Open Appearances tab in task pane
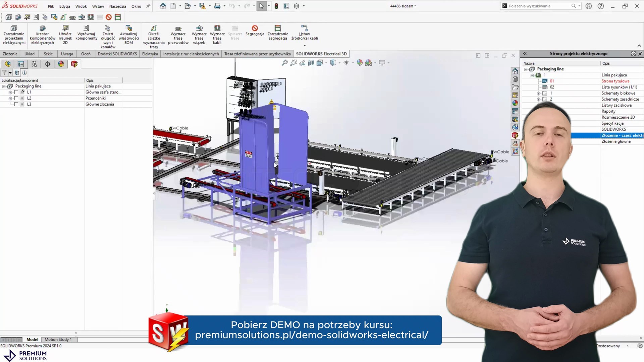The image size is (644, 362). click(x=515, y=103)
